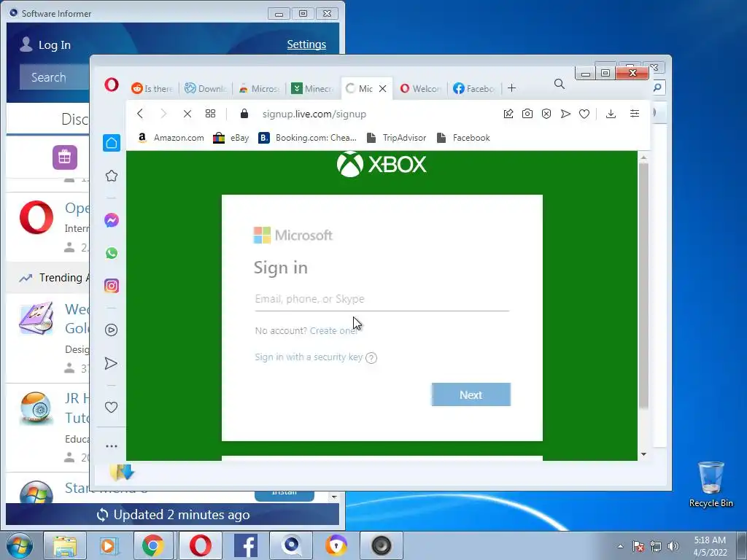Open the Windows Start button
The height and width of the screenshot is (560, 747).
click(20, 545)
